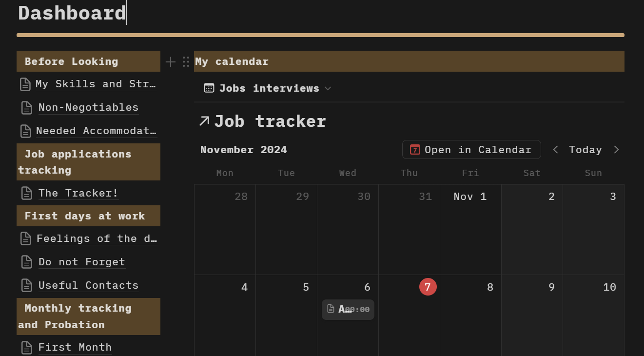Click the page icon beside Non-Negotiables
The image size is (644, 356).
click(27, 108)
